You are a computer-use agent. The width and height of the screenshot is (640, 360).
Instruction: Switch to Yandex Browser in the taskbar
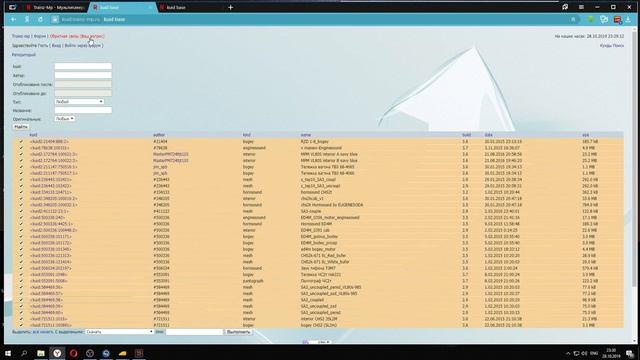point(57,353)
